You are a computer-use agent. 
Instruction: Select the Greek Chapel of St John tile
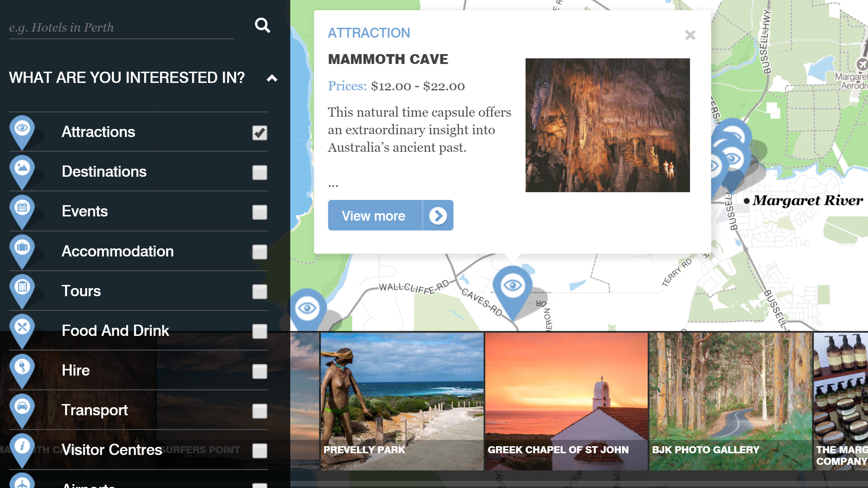tap(566, 401)
